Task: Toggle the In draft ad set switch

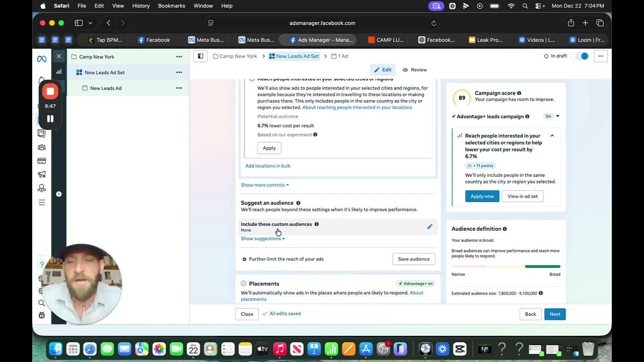Action: click(x=582, y=56)
